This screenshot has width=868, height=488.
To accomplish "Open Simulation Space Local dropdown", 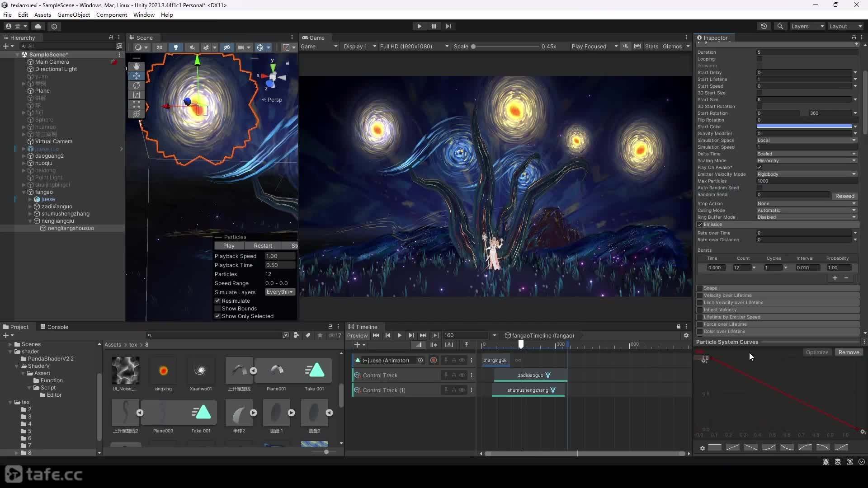I will point(807,141).
